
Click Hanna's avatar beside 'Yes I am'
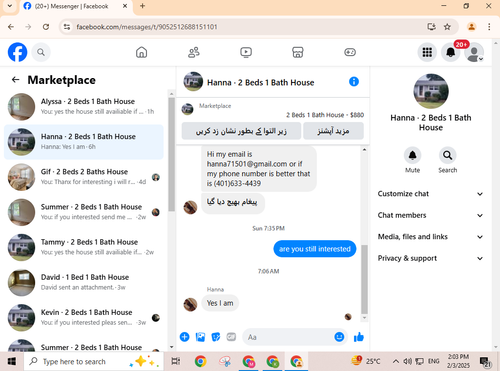tap(190, 304)
